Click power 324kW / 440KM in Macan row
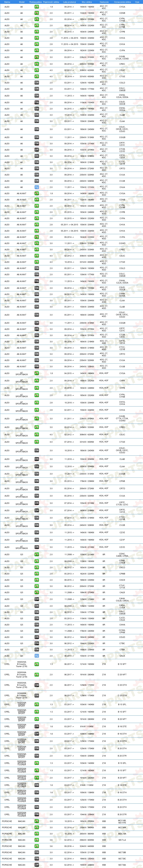 (x=87, y=846)
